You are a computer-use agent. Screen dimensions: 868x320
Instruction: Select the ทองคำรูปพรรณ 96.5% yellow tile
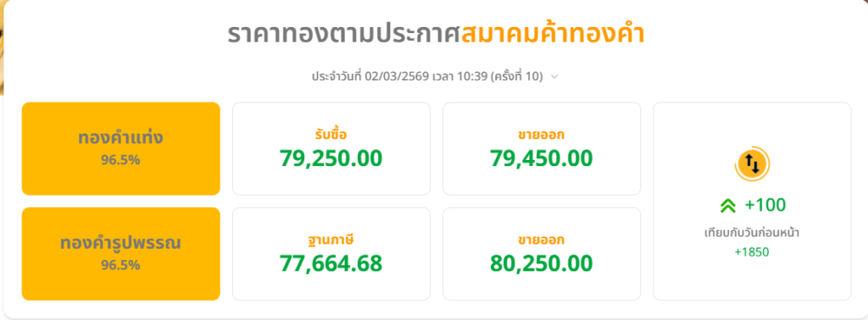120,254
